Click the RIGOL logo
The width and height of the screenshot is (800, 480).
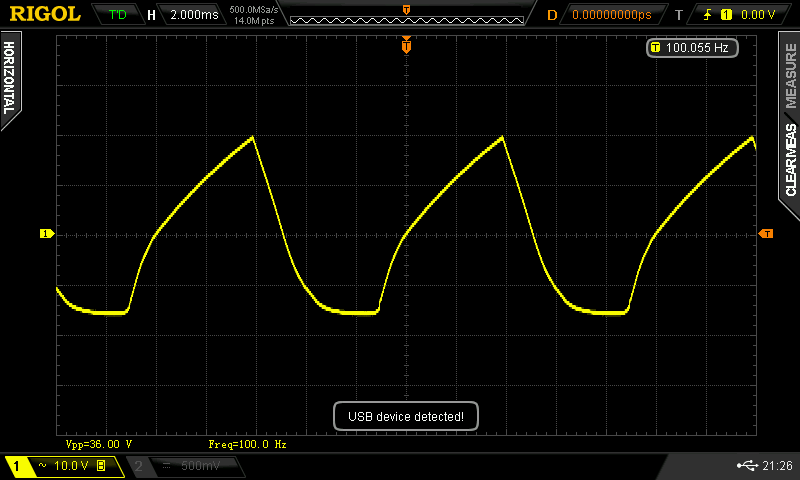pyautogui.click(x=45, y=14)
